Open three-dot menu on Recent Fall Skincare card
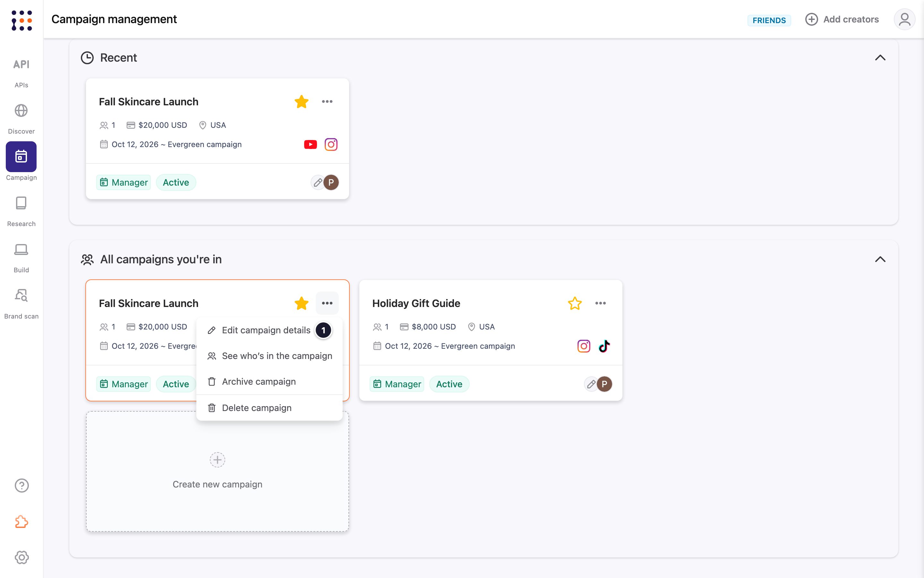Screen dimensions: 924x578 [x=327, y=102]
